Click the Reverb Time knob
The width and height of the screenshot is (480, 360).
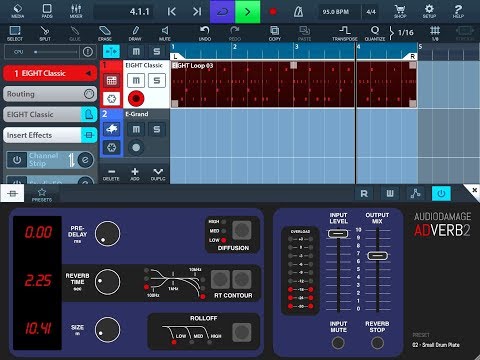click(x=107, y=282)
